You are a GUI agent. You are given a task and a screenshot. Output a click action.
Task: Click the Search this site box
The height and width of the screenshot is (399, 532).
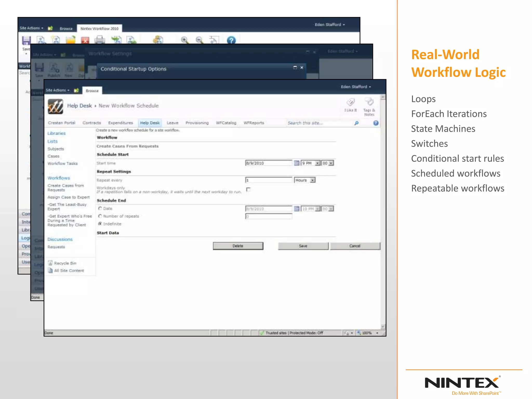pyautogui.click(x=319, y=123)
